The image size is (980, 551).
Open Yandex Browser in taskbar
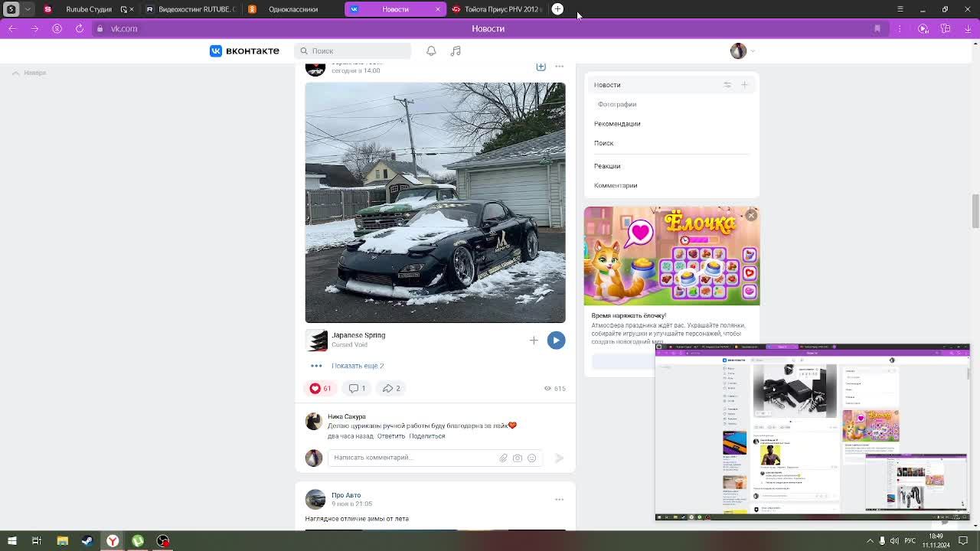[x=113, y=541]
